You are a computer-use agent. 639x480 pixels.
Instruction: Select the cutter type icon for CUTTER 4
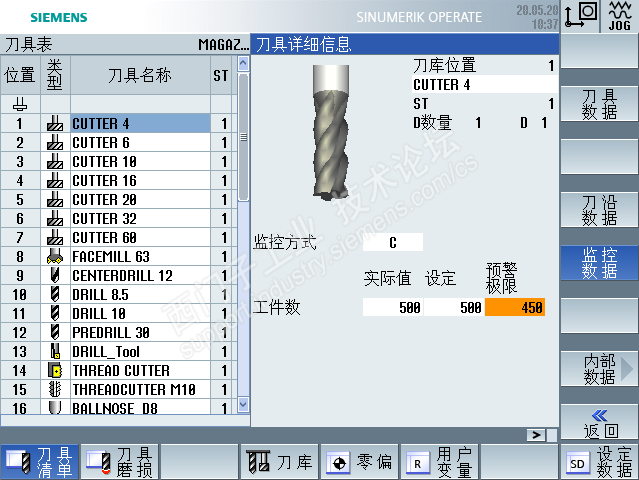click(55, 123)
